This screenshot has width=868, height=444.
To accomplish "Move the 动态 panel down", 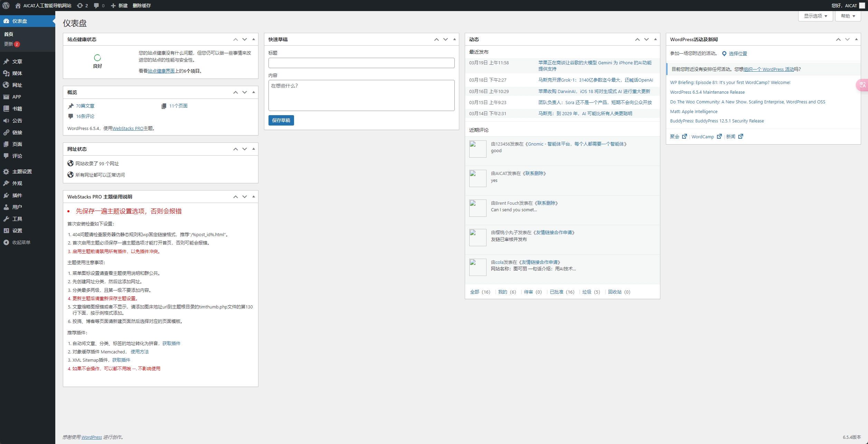I will (647, 39).
